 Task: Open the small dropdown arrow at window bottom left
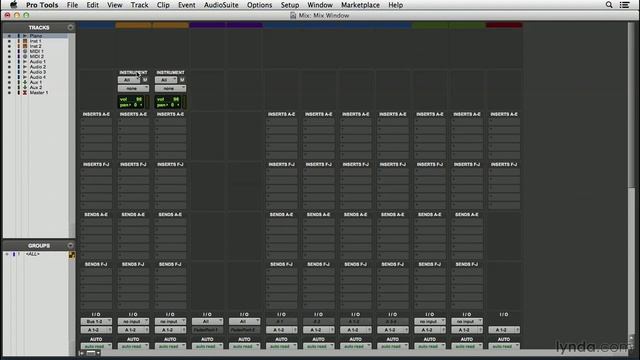tap(98, 353)
